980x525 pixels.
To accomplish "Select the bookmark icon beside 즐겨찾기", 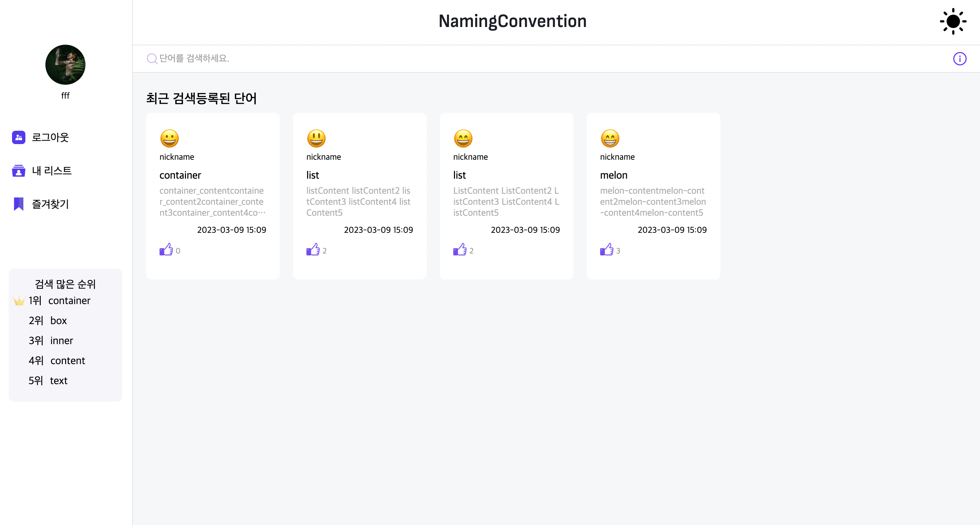I will 18,204.
